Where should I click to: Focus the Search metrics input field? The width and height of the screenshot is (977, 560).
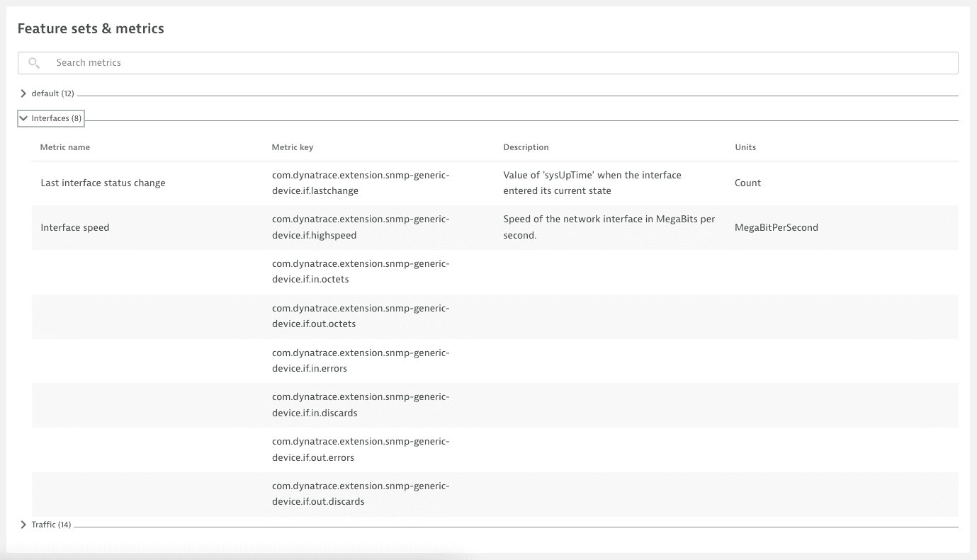click(487, 63)
